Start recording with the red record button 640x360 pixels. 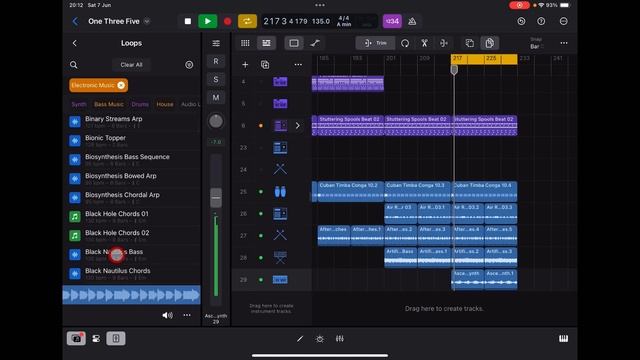pyautogui.click(x=227, y=21)
